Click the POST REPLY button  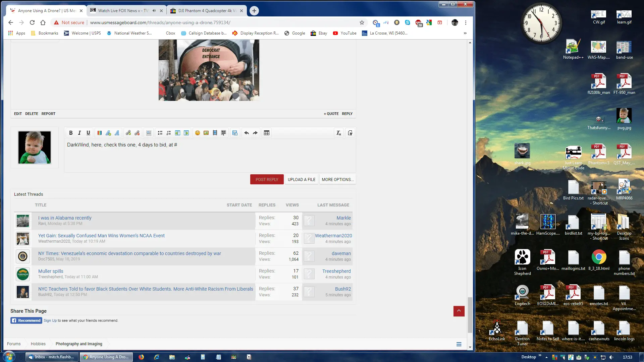[x=267, y=180]
